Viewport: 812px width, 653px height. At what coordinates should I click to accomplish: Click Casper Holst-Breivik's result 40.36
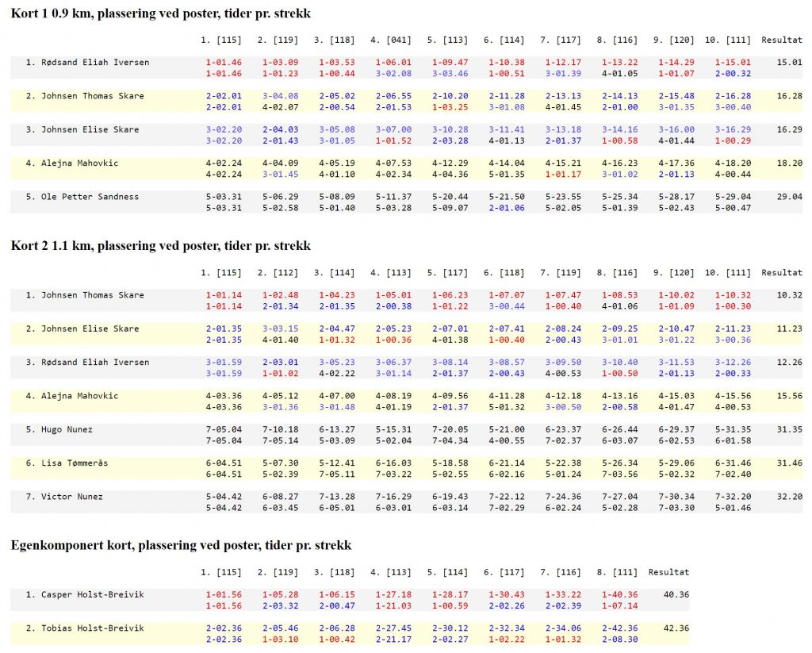676,594
